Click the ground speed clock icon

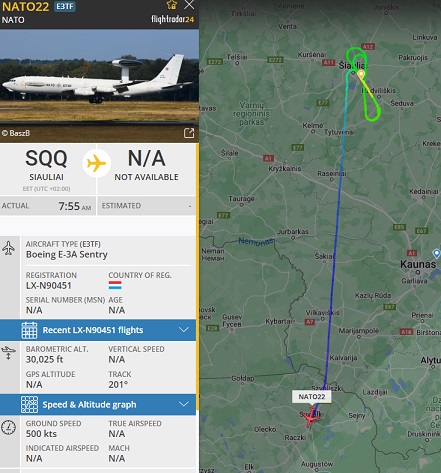pos(8,428)
